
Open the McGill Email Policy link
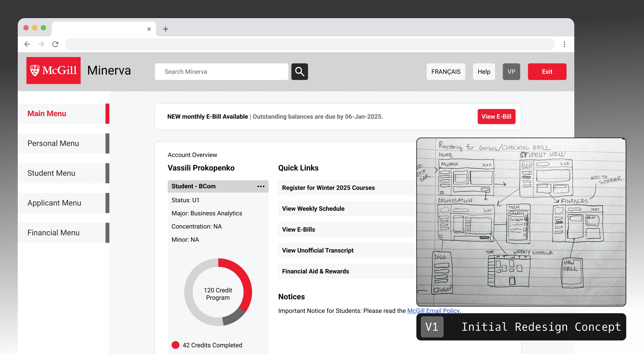[x=433, y=310]
